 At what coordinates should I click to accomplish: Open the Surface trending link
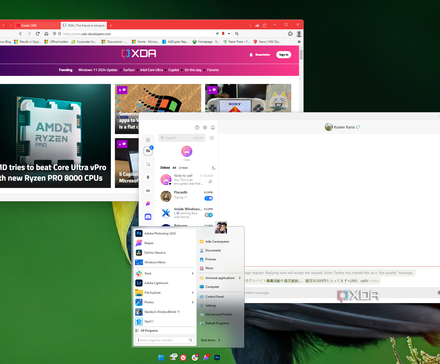click(129, 70)
